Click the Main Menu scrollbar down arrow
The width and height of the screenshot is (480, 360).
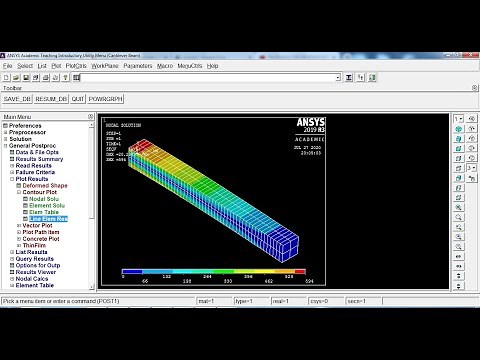92,287
